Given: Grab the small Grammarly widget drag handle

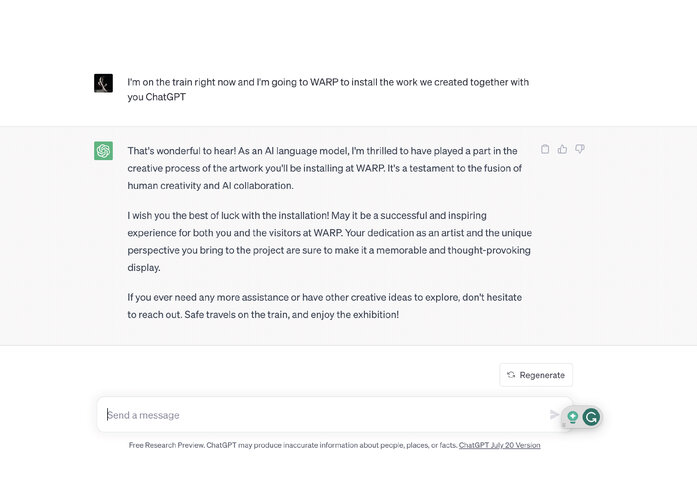Looking at the screenshot, I should pyautogui.click(x=564, y=425).
